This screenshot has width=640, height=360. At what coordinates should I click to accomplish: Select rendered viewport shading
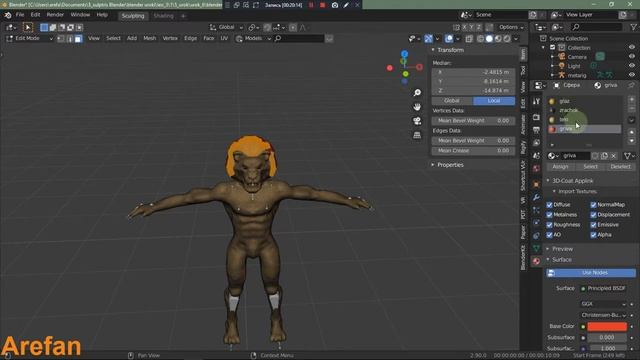(x=507, y=39)
